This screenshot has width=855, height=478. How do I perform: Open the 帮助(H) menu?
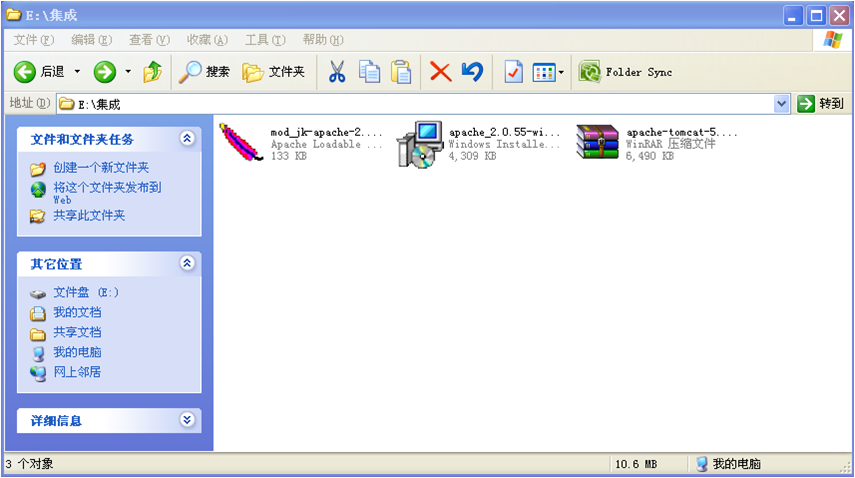[323, 40]
